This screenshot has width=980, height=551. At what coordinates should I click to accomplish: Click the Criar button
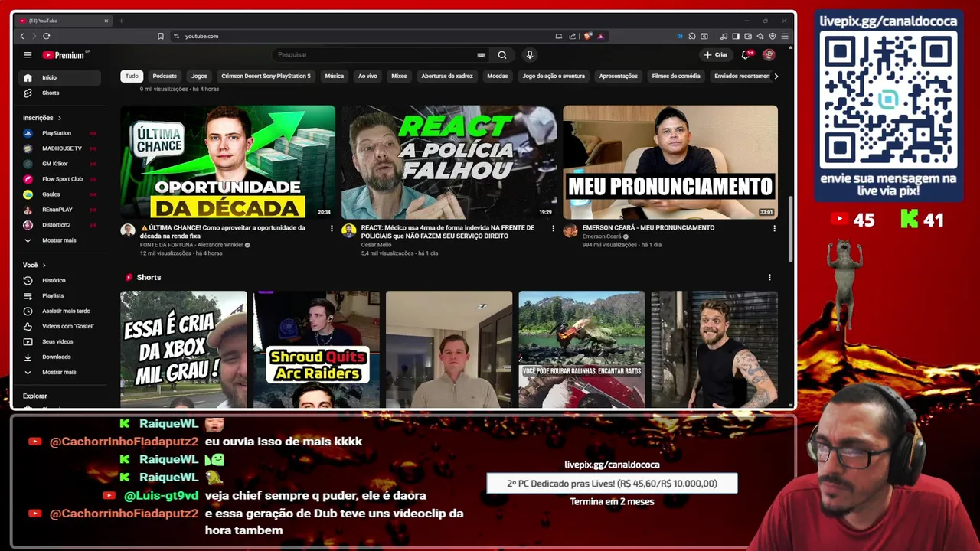click(716, 55)
